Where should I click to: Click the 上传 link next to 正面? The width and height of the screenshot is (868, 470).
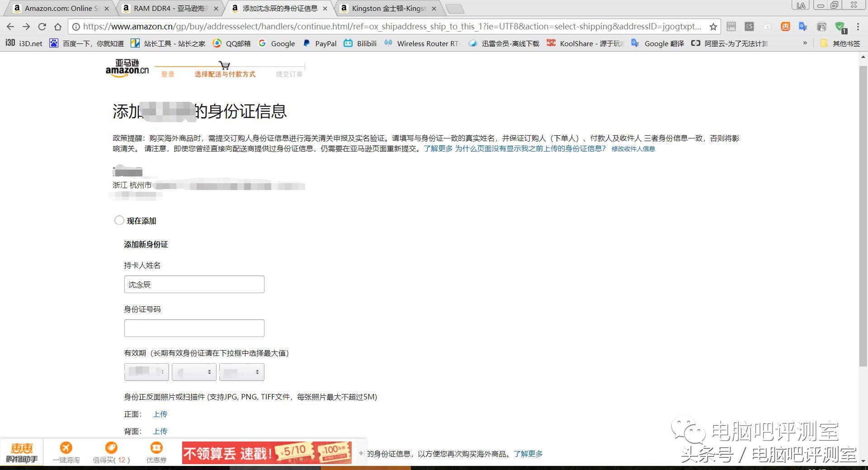tap(160, 414)
